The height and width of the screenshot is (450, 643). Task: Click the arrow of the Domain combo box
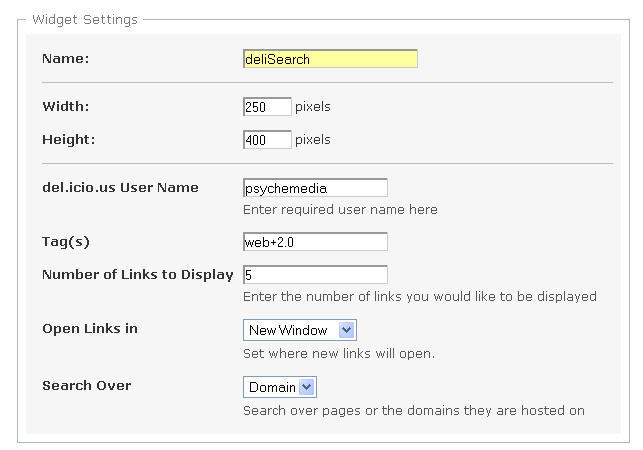pyautogui.click(x=307, y=387)
